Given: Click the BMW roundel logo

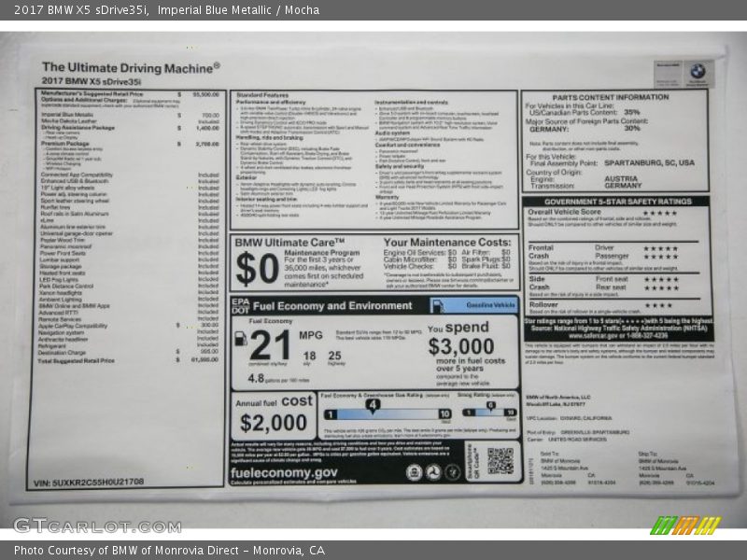Looking at the screenshot, I should [698, 71].
